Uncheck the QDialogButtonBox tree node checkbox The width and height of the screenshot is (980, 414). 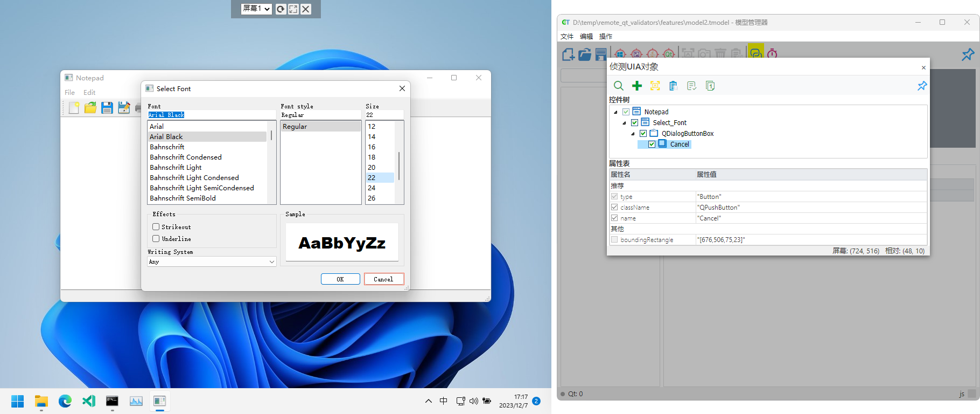click(x=643, y=133)
